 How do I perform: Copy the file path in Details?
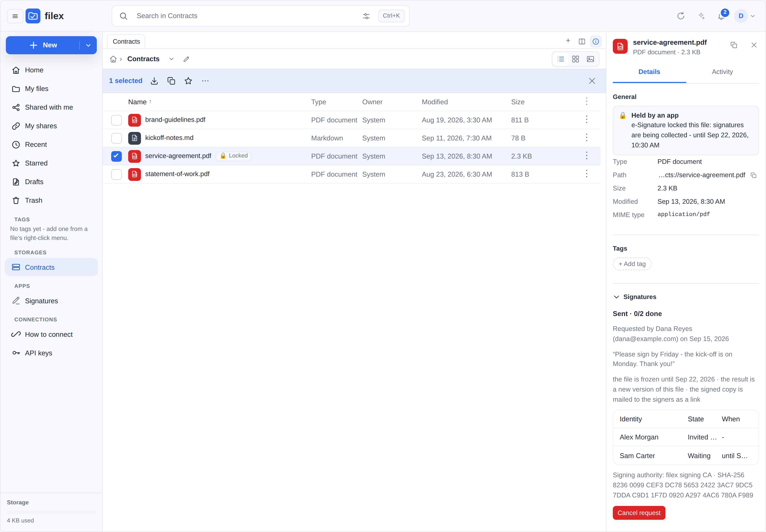[753, 175]
